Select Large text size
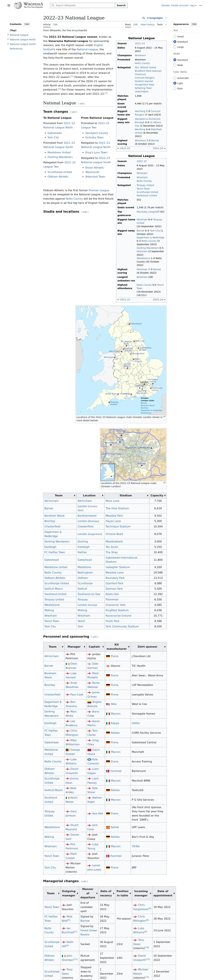210x980 pixels. [x=175, y=47]
